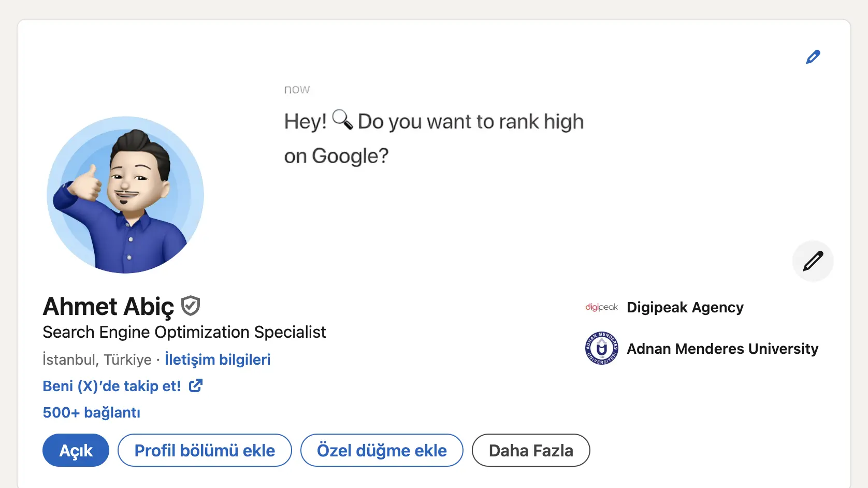Open İletişim bilgileri contact info link

pos(218,360)
